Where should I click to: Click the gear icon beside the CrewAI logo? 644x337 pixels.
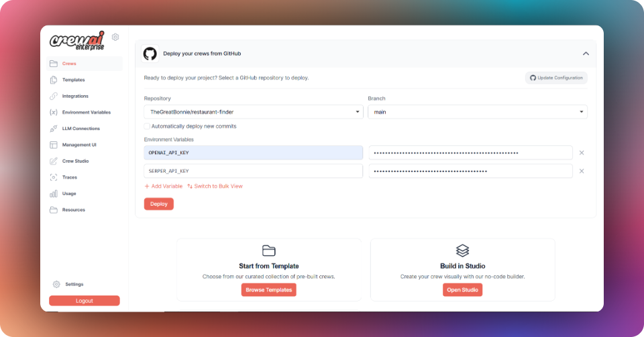point(115,37)
